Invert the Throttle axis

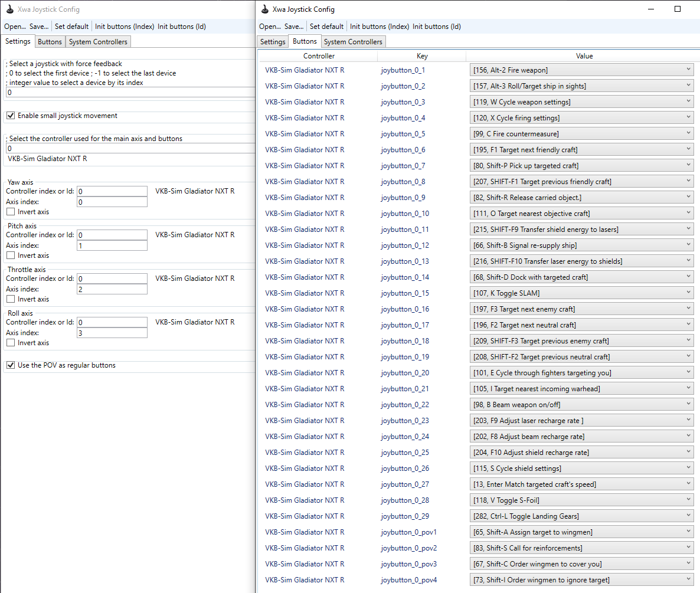click(11, 299)
